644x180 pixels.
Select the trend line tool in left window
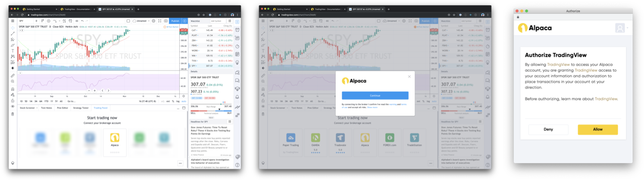click(x=13, y=34)
